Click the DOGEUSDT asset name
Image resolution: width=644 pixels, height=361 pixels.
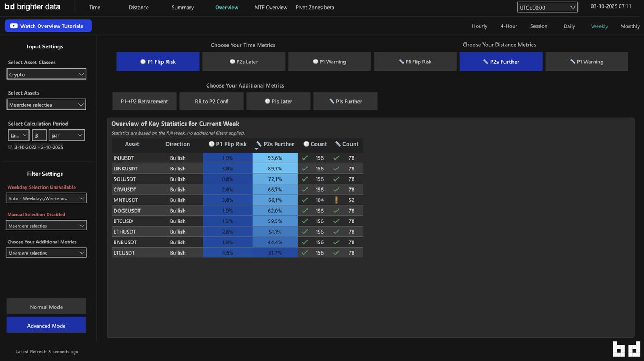click(x=126, y=211)
